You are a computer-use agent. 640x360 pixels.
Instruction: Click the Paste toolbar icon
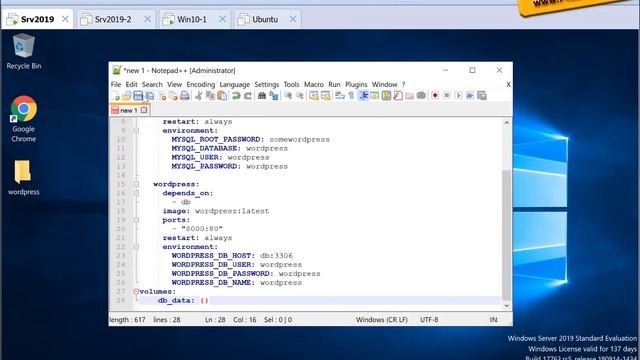tap(222, 96)
